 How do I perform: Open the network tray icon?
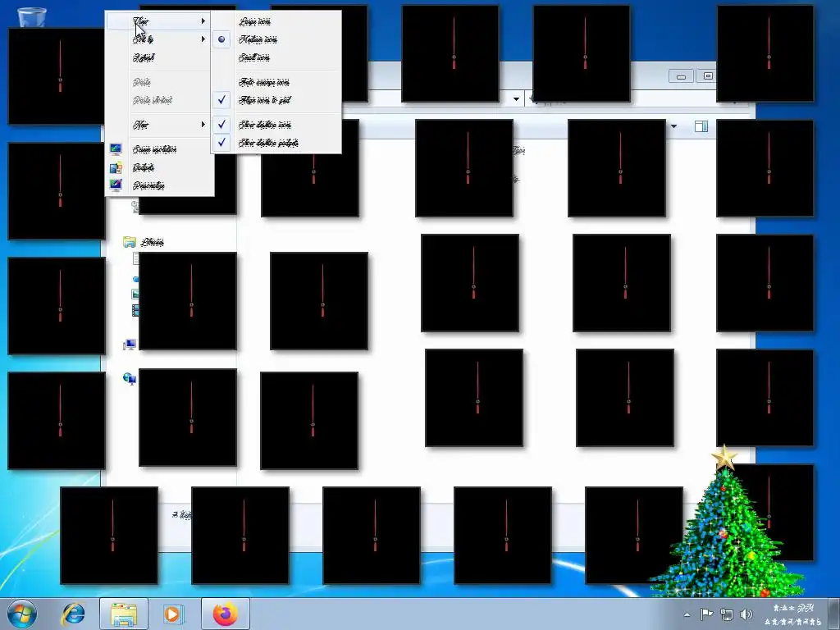pyautogui.click(x=727, y=614)
